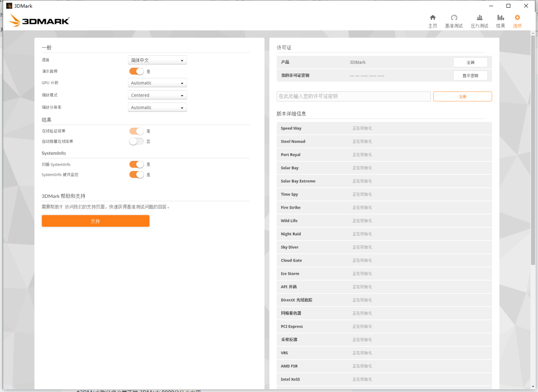Select the Time Spy version row

tap(384, 194)
